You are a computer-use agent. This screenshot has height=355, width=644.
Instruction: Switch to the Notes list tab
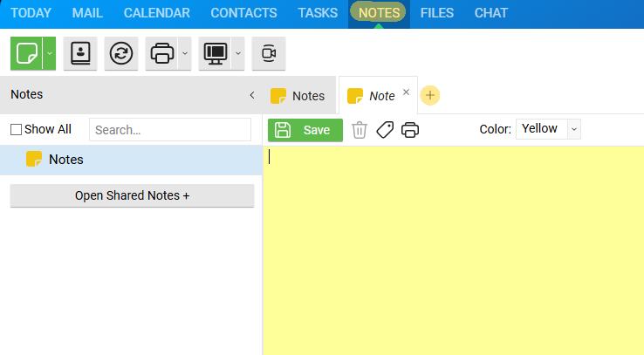click(x=298, y=96)
